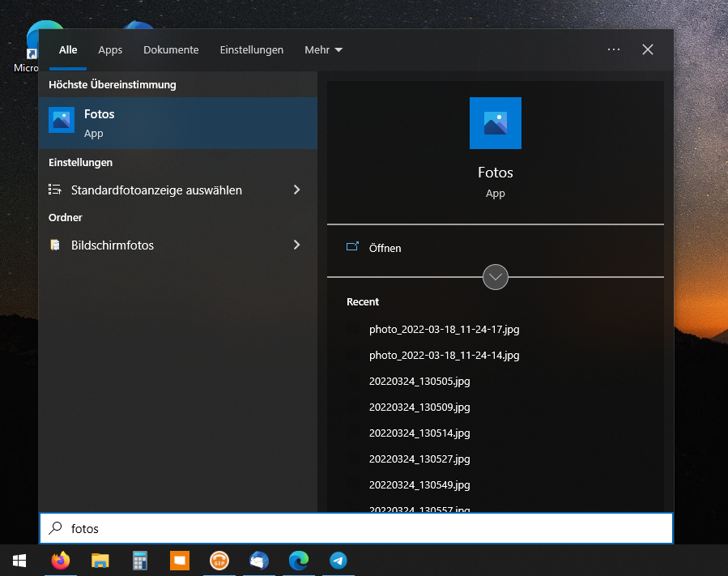
Task: Open recent file 20220324_130505.jpg
Action: tap(419, 382)
